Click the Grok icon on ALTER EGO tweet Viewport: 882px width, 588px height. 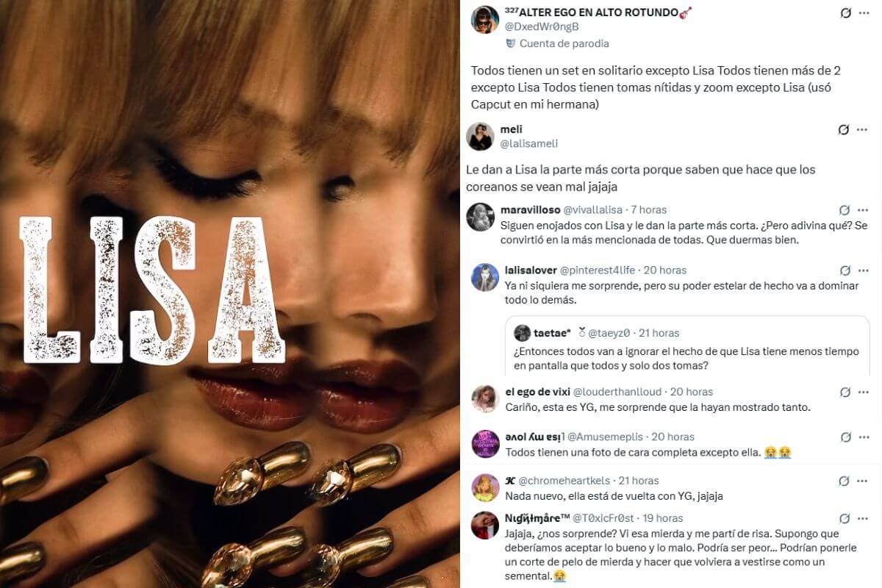tap(845, 13)
